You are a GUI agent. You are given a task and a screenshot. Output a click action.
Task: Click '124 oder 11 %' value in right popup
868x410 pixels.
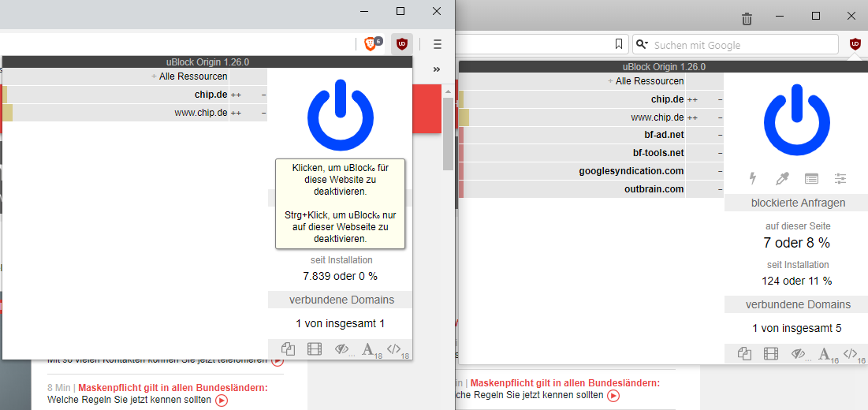coord(797,281)
